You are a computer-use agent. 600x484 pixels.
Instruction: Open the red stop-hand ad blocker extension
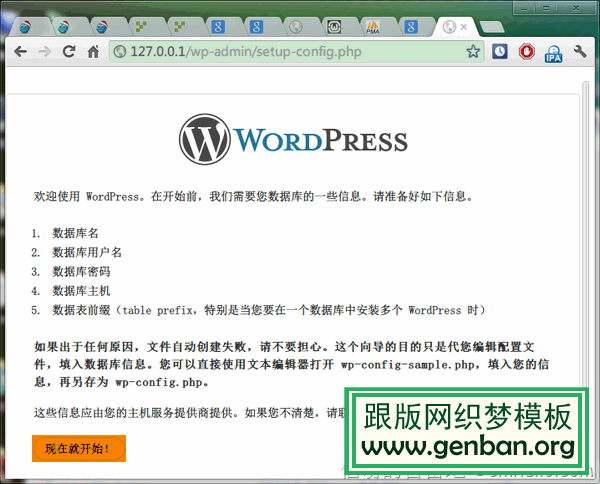pyautogui.click(x=527, y=51)
